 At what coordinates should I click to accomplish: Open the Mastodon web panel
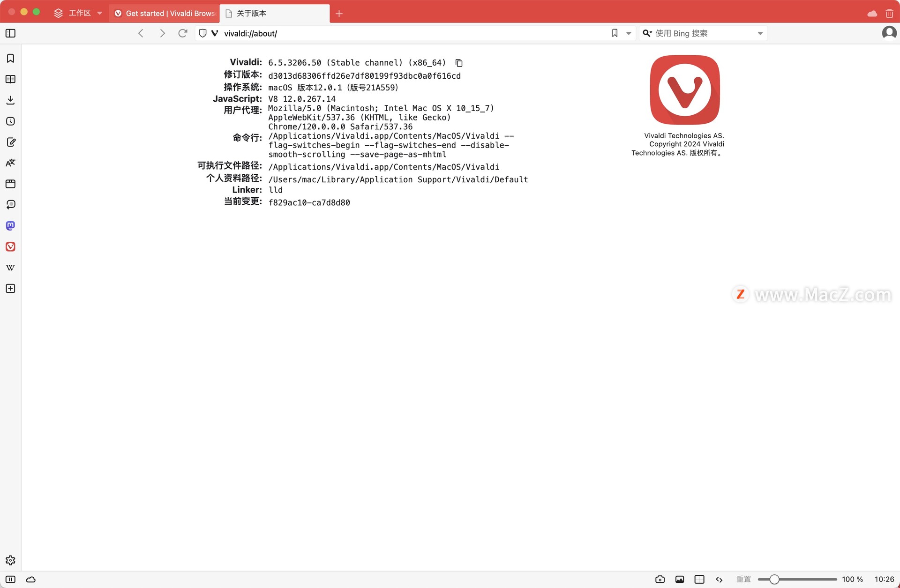(x=10, y=226)
